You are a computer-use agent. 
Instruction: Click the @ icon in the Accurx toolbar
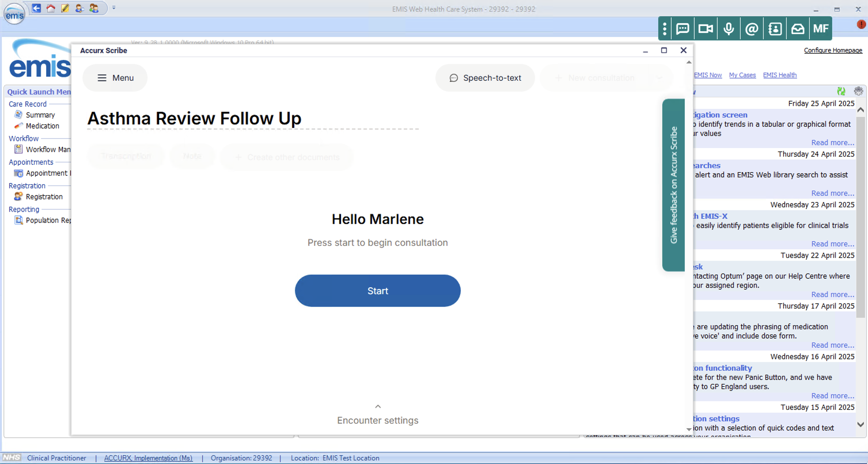[x=752, y=28]
